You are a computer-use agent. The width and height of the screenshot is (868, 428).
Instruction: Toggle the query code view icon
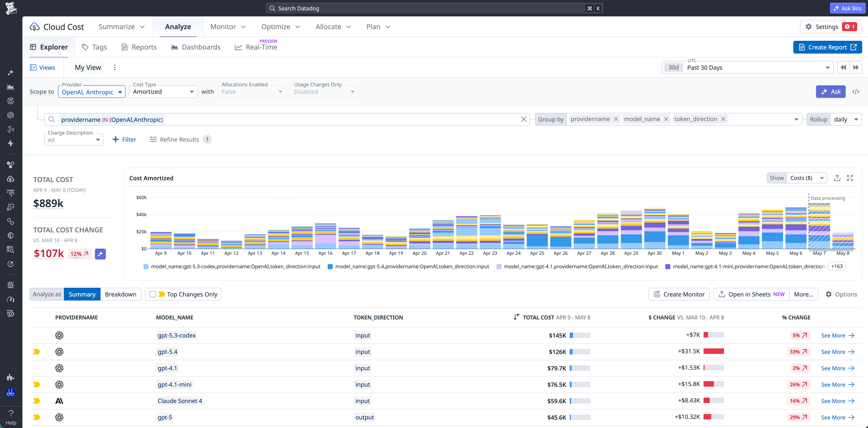856,92
